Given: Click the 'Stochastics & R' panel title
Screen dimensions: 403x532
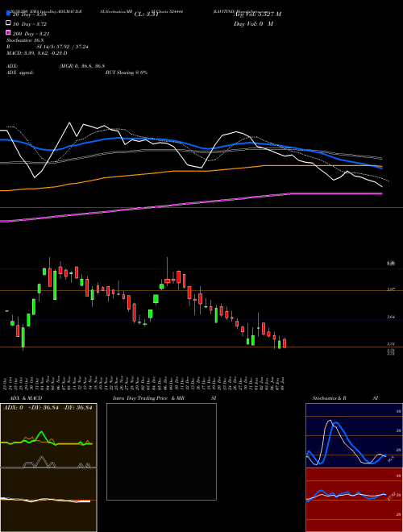Looking at the screenshot, I should (330, 398).
